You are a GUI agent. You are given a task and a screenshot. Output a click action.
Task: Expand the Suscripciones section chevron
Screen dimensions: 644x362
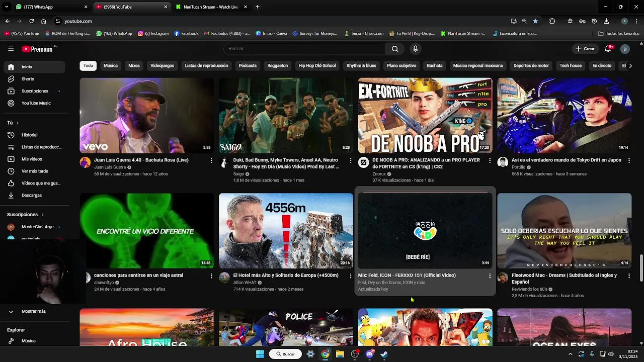click(42, 215)
